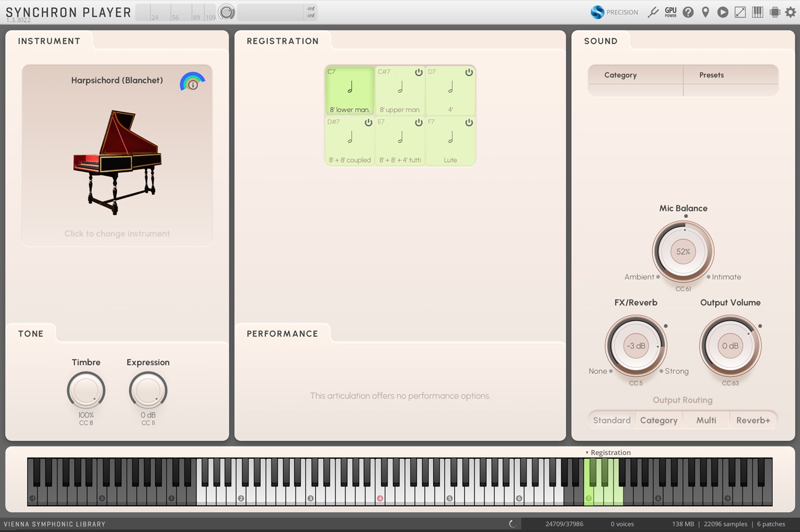Toggle power on the 4' registration

(469, 72)
